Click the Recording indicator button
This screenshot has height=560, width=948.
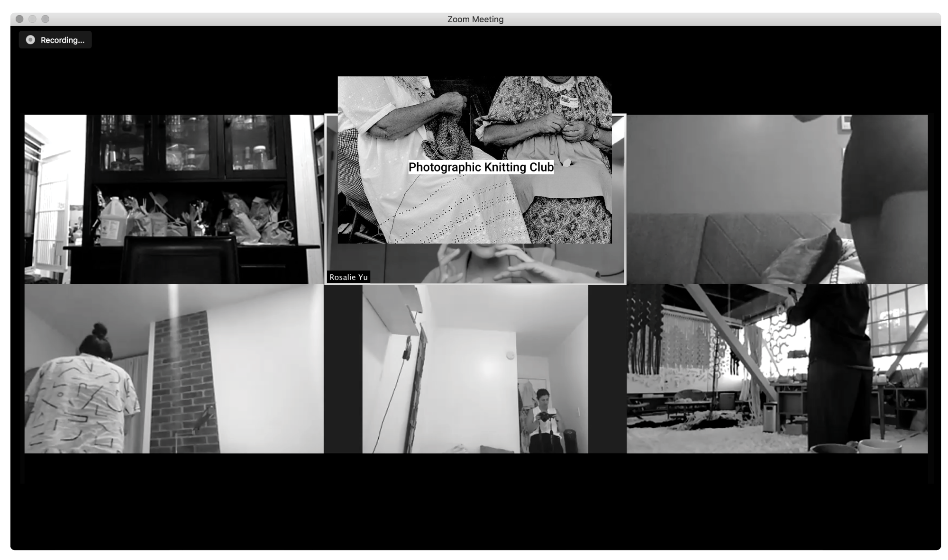pyautogui.click(x=55, y=40)
